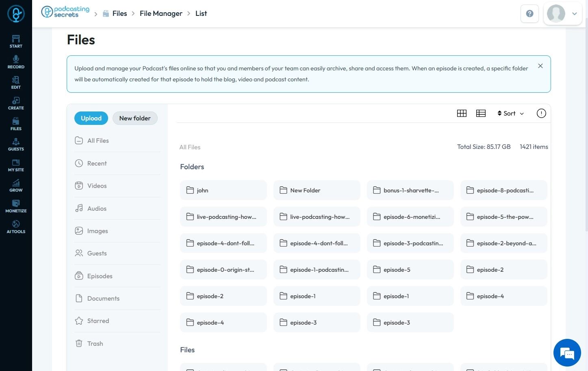Expand the Sort dropdown
The image size is (588, 371).
pyautogui.click(x=511, y=113)
